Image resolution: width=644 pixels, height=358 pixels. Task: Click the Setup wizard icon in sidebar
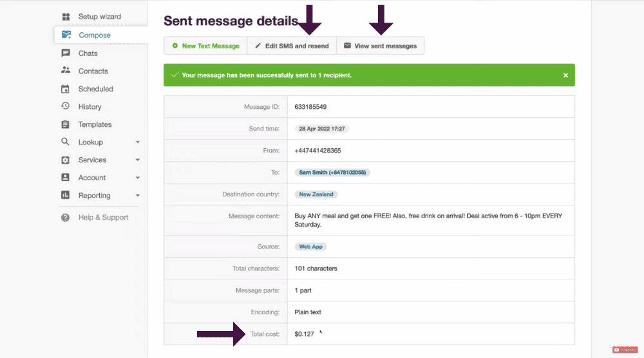(66, 17)
